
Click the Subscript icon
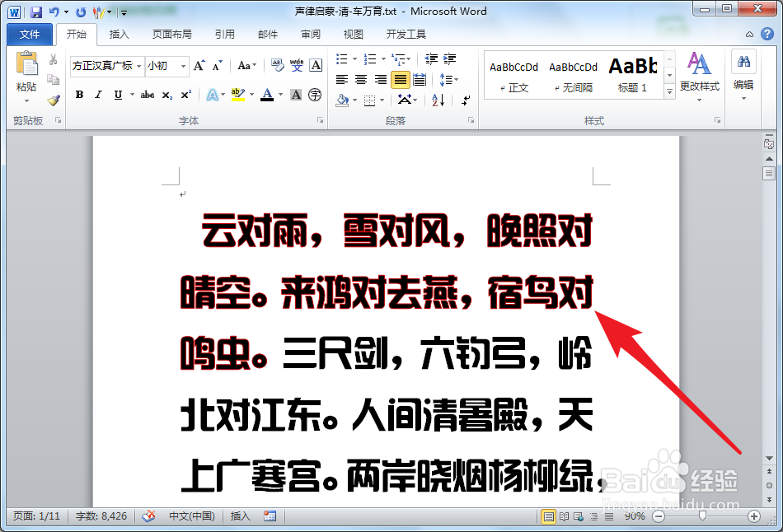(x=167, y=93)
